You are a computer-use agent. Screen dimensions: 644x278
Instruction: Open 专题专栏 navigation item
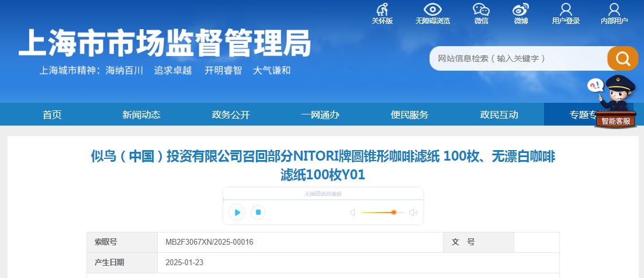[x=588, y=114]
